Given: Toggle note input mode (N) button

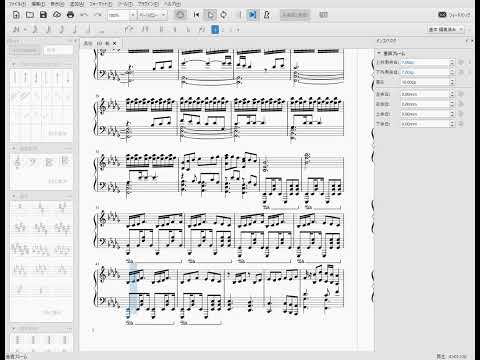Looking at the screenshot, I should pos(16,29).
